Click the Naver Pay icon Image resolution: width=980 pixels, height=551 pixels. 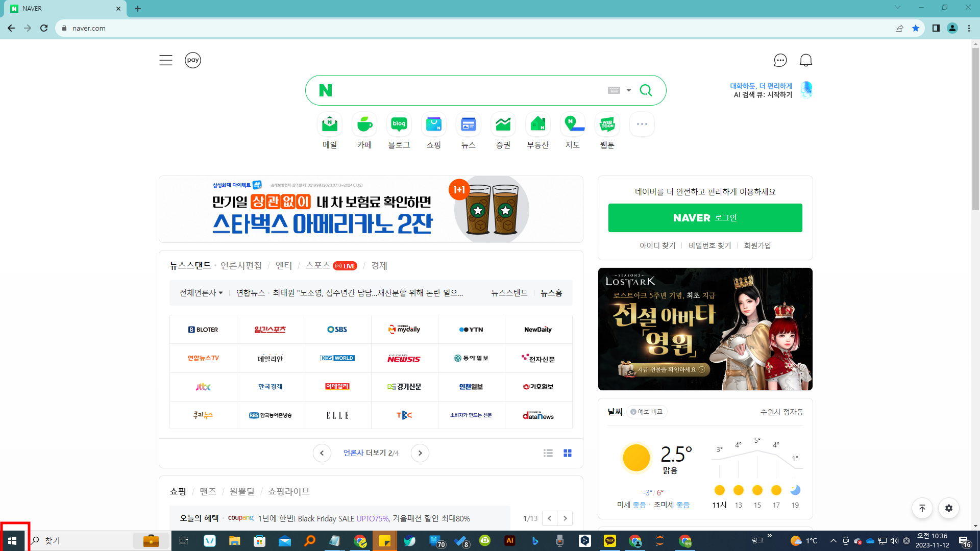[192, 60]
